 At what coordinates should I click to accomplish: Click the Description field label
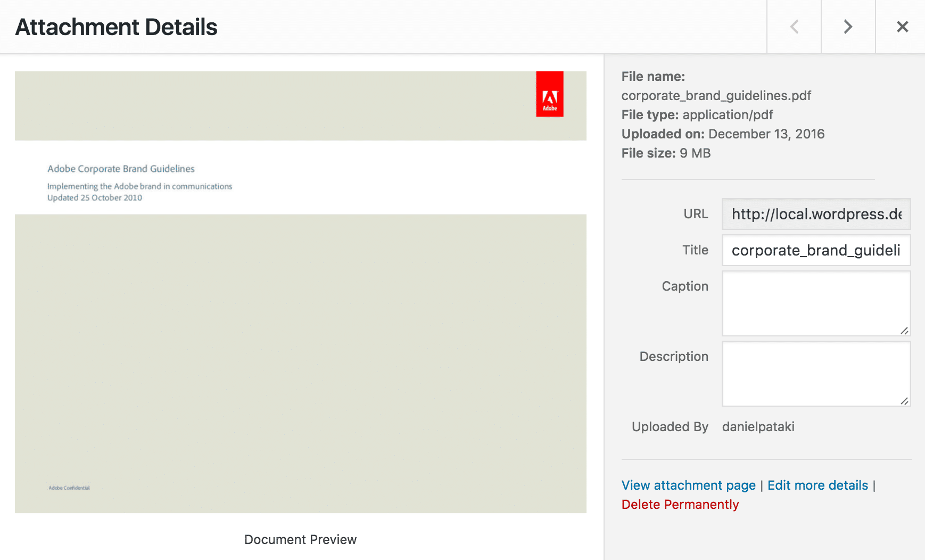pos(673,357)
